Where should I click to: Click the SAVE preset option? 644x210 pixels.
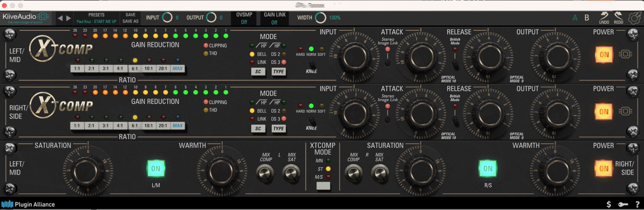click(x=130, y=15)
